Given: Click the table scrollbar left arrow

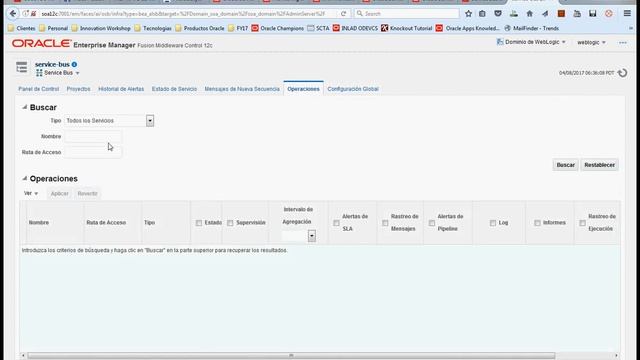Looking at the screenshot, I should pos(23,356).
